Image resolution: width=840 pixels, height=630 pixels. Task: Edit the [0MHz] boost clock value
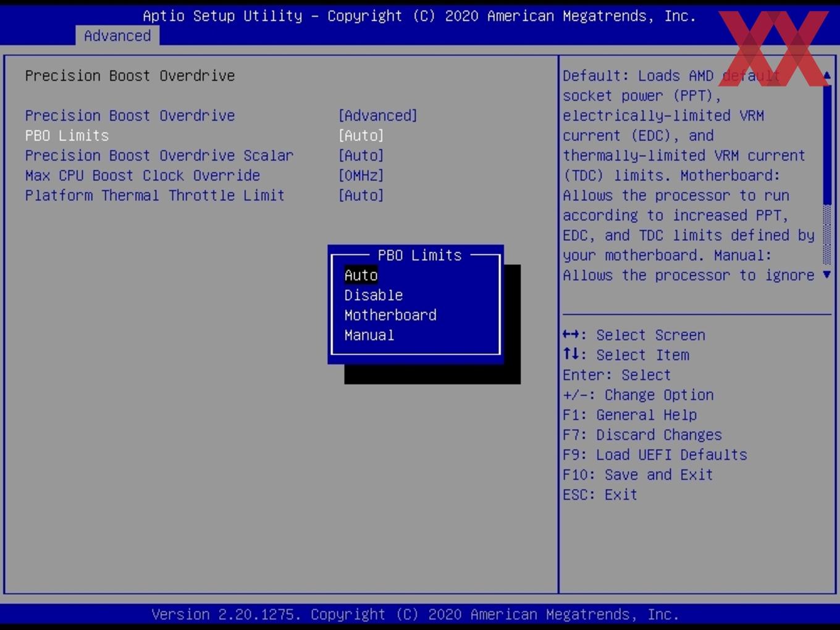coord(361,175)
